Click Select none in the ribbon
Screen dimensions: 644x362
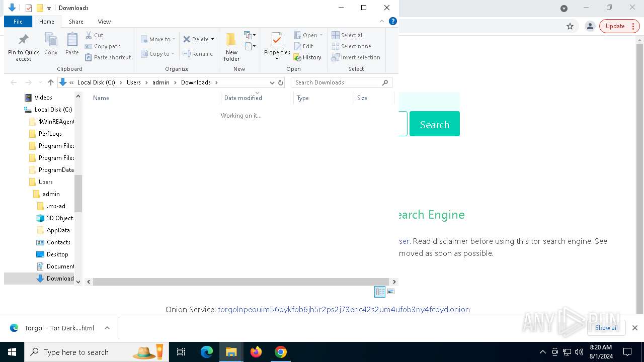pyautogui.click(x=351, y=46)
